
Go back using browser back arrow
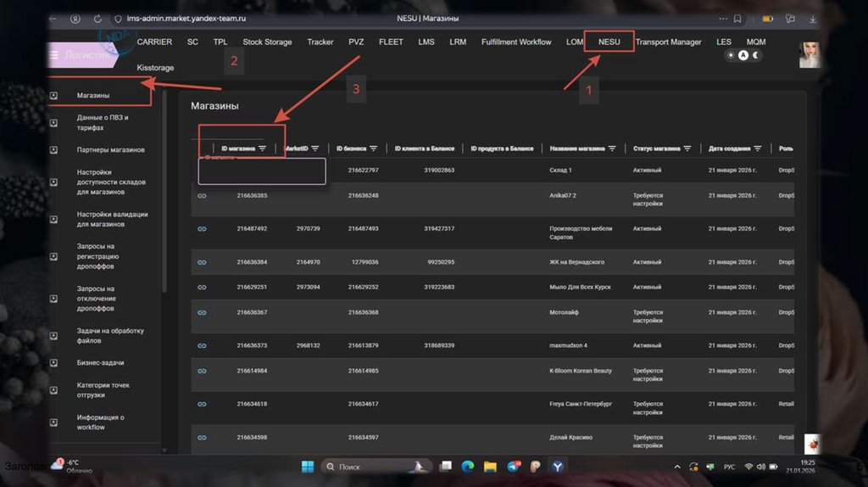point(53,19)
